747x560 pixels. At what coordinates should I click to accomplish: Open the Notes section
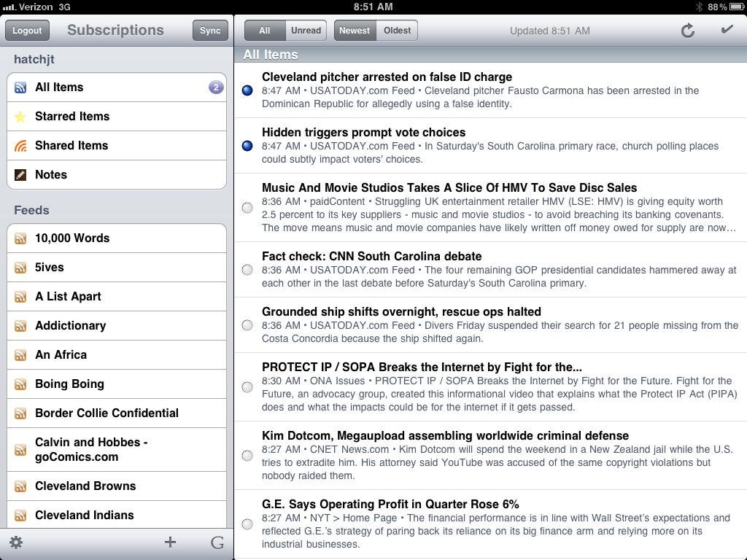click(117, 175)
